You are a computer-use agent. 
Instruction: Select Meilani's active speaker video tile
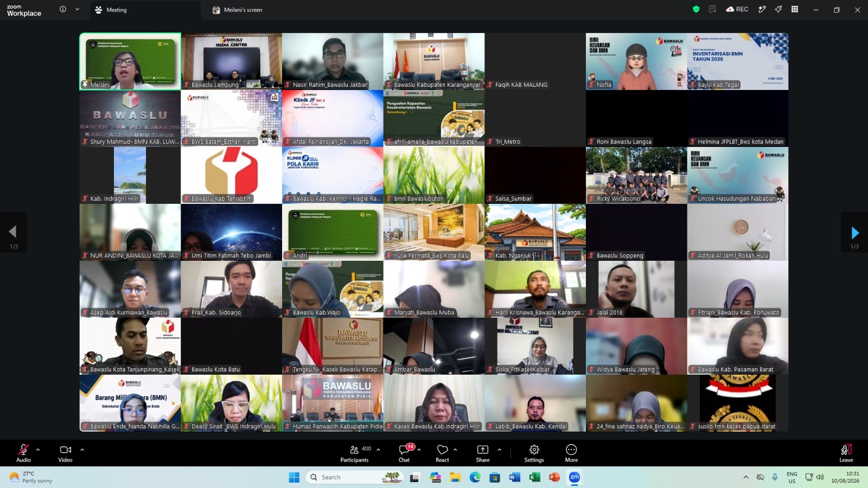(130, 61)
